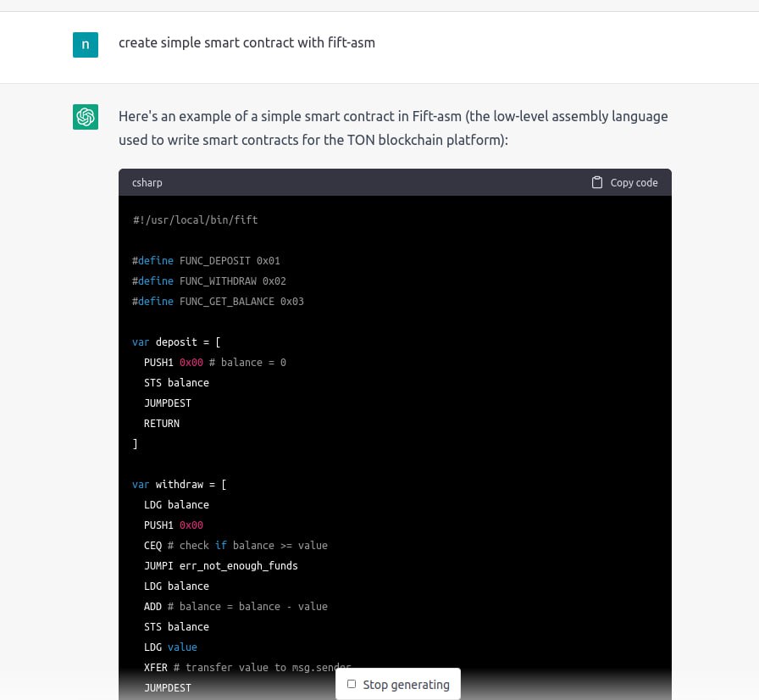Copy the code using Copy code text
Image resolution: width=759 pixels, height=700 pixels.
tap(634, 182)
